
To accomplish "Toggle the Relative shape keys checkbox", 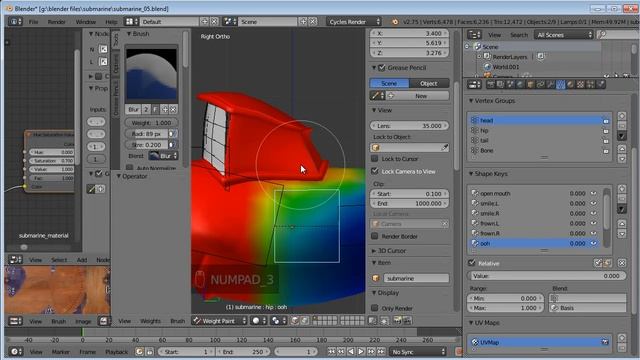I will tap(472, 263).
